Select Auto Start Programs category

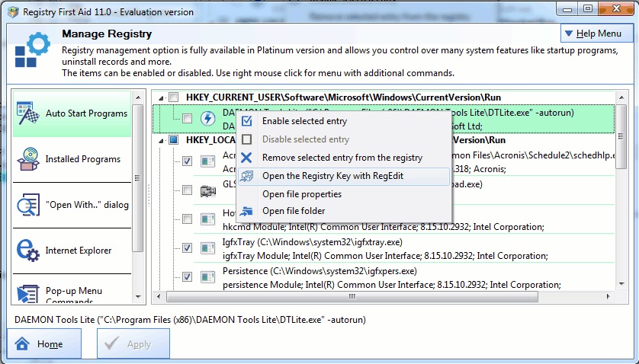[72, 113]
